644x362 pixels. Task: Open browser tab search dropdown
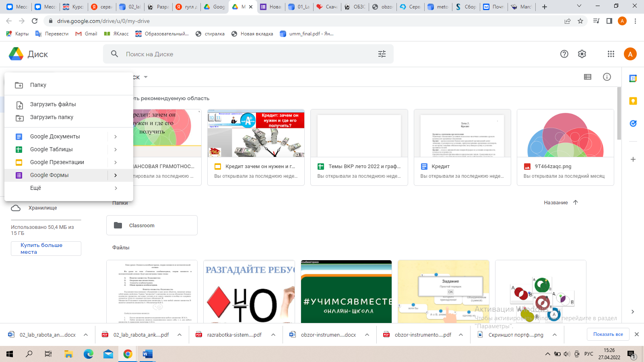tap(579, 6)
